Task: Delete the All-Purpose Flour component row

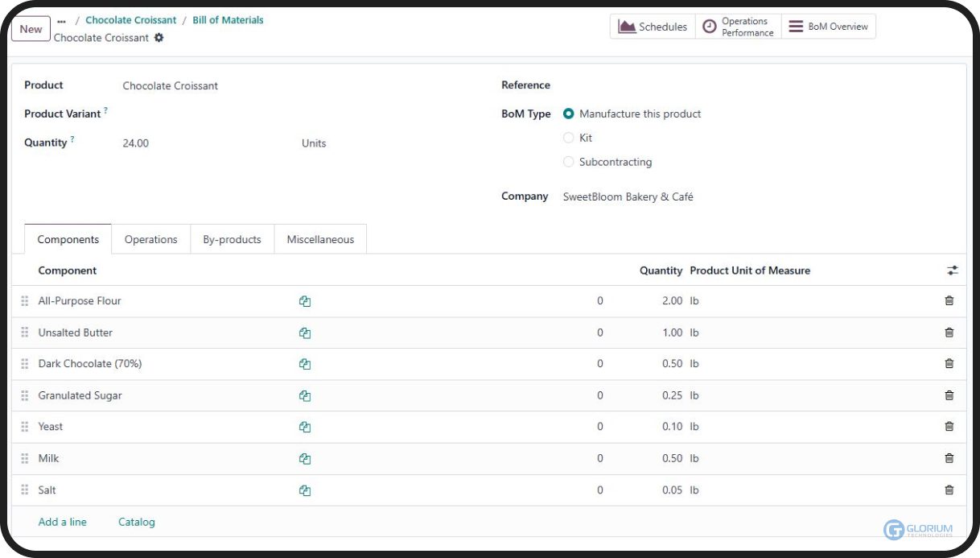Action: [x=949, y=301]
